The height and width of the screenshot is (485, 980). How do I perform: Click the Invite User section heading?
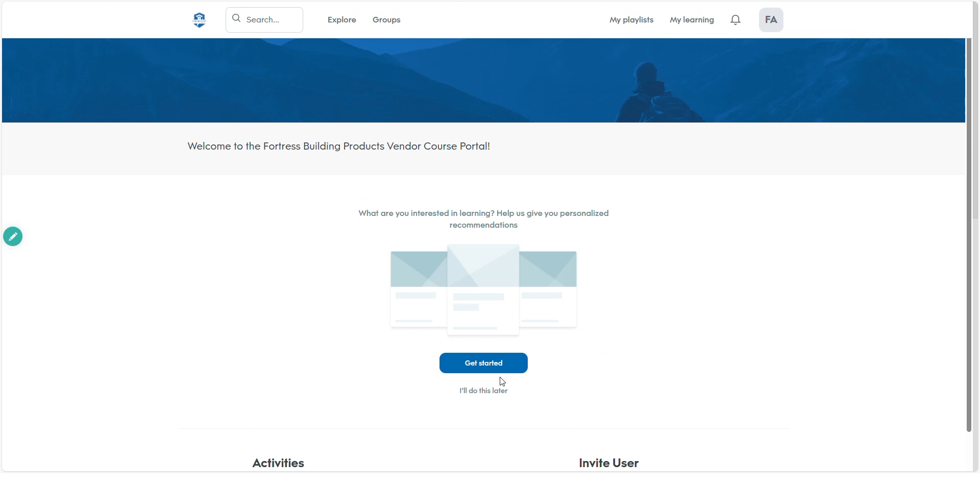click(x=608, y=463)
